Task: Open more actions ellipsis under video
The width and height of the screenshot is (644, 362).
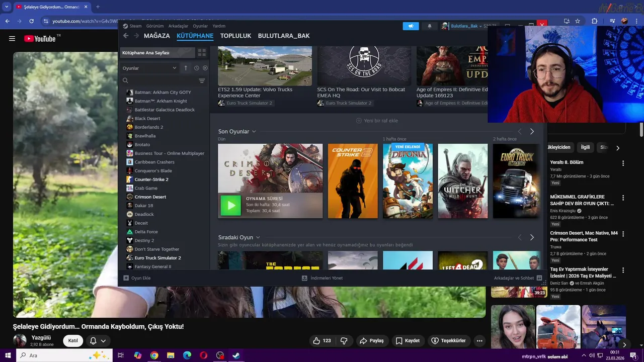Action: click(479, 341)
